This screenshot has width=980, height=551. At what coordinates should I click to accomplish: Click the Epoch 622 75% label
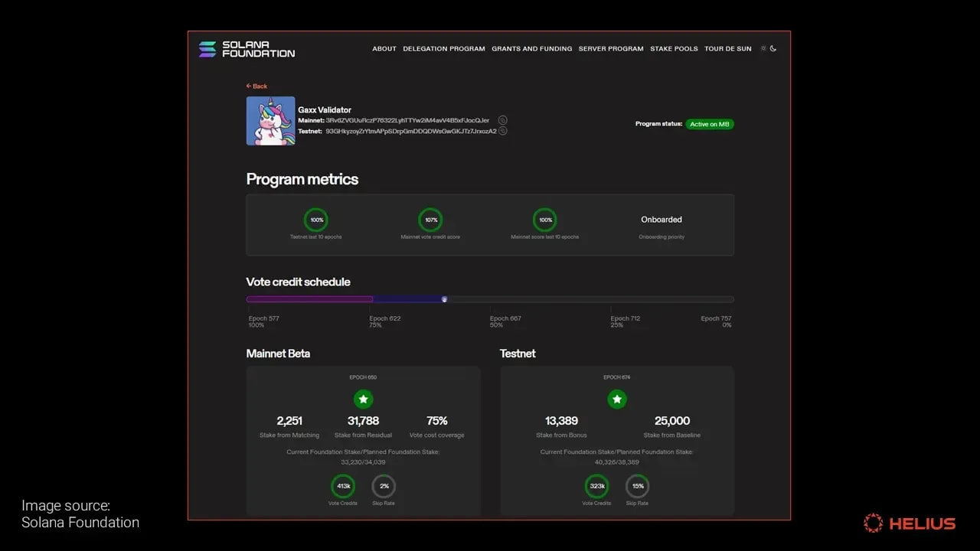click(x=385, y=321)
